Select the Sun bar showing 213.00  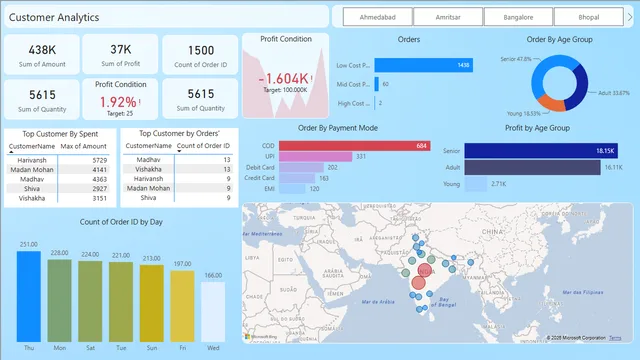tap(152, 303)
